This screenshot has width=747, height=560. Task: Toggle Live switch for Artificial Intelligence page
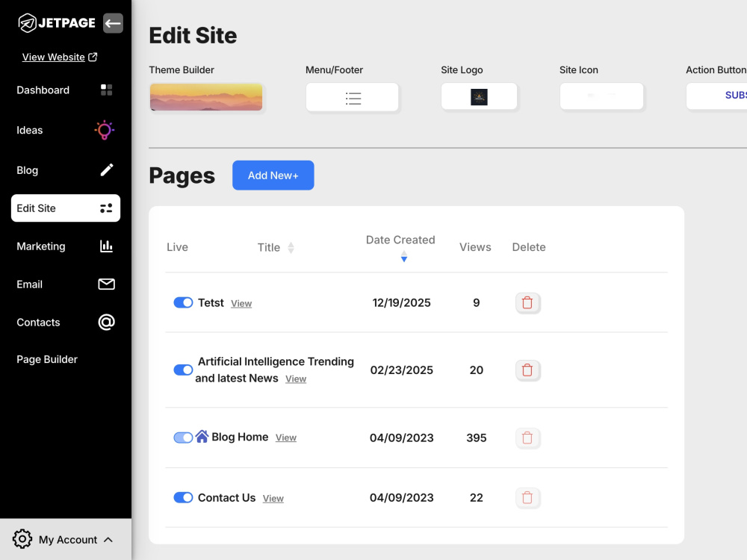click(183, 370)
